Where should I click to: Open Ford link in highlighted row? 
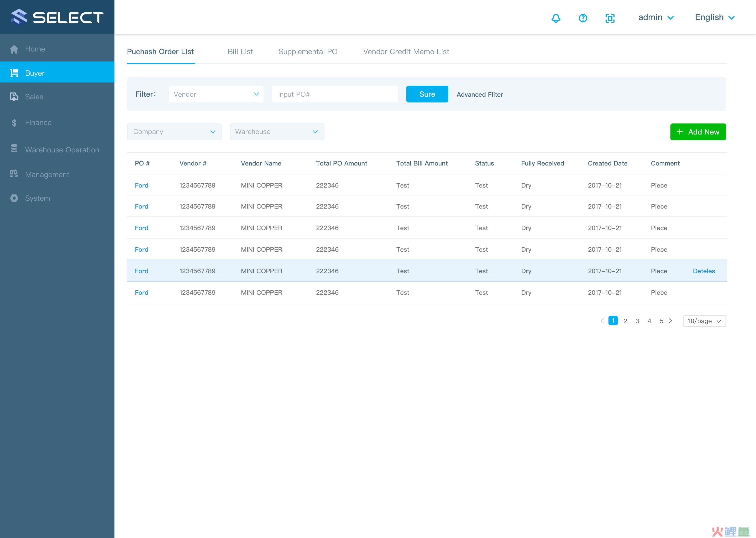pos(141,271)
